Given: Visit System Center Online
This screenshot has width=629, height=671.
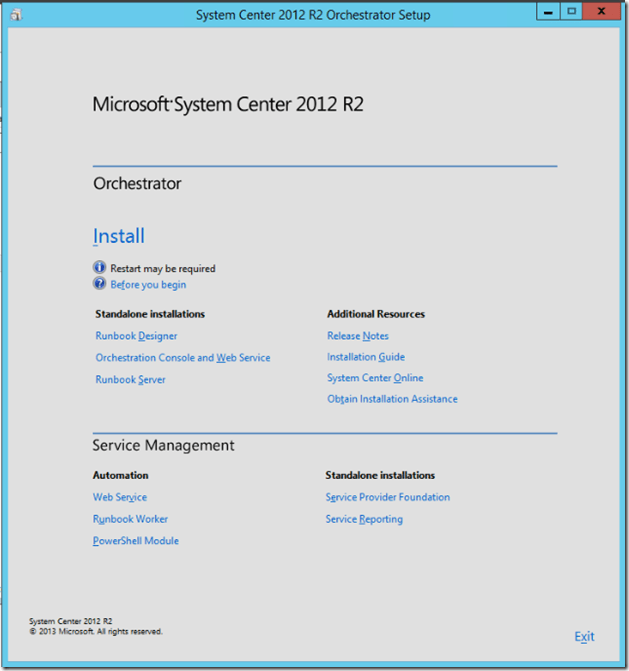Looking at the screenshot, I should point(375,378).
